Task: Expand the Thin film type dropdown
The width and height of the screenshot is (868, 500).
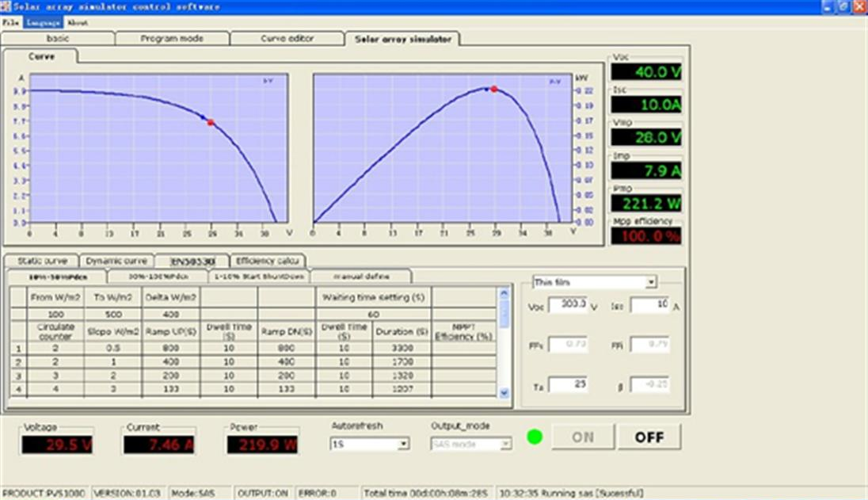Action: 650,282
